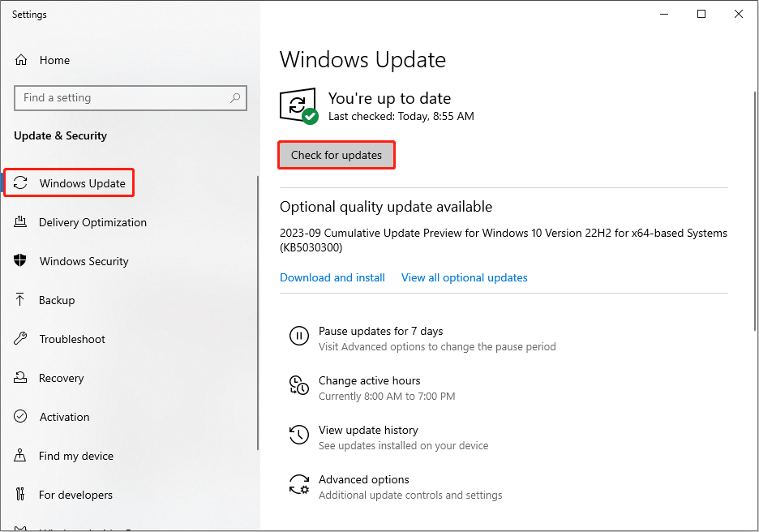
Task: Go to Windows Security section
Action: [84, 261]
